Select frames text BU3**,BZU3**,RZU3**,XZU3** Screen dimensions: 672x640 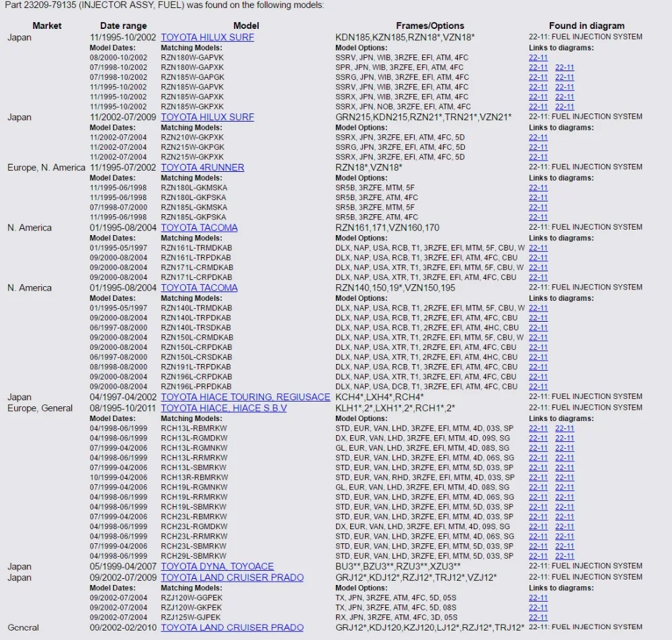tap(398, 566)
